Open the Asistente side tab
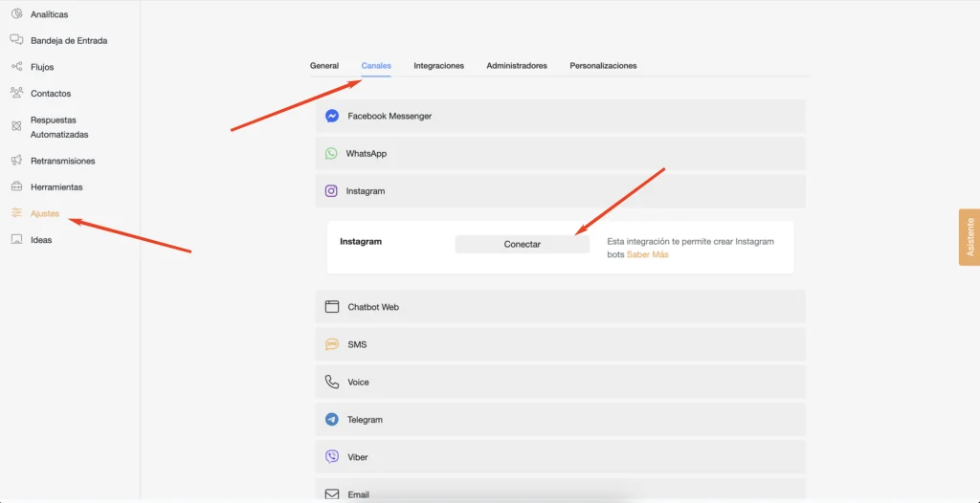The width and height of the screenshot is (980, 503). pyautogui.click(x=969, y=237)
